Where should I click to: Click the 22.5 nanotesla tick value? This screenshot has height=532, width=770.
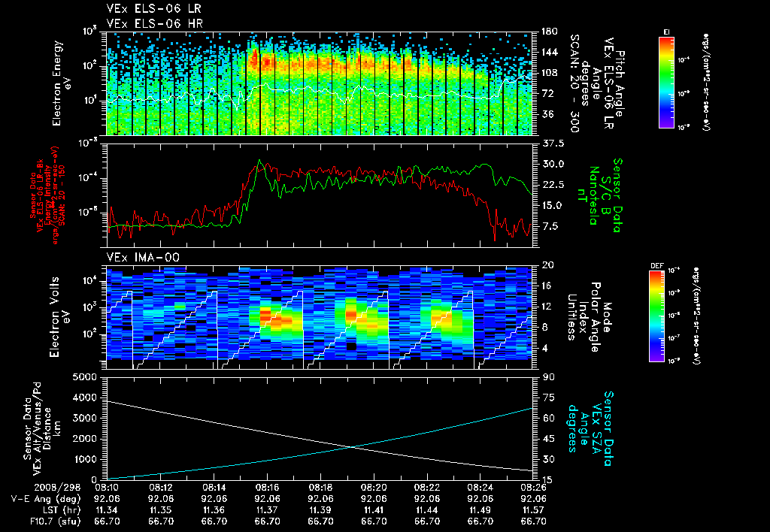553,185
